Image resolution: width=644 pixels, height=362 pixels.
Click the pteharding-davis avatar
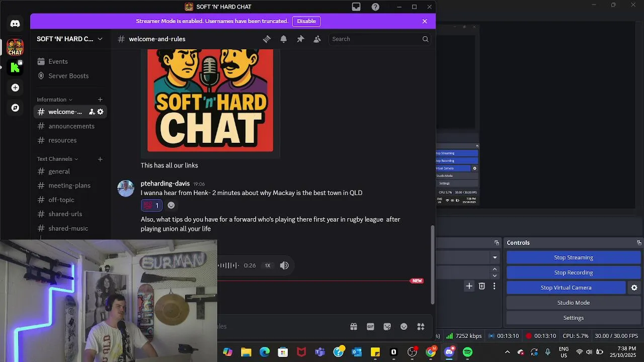[x=126, y=189]
